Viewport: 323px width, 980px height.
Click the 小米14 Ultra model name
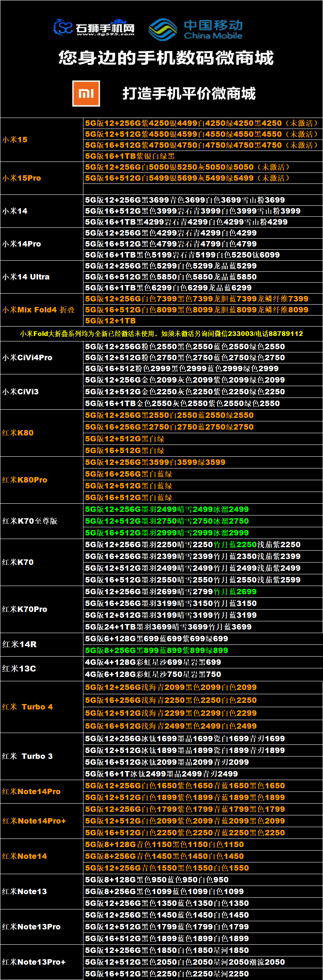tap(26, 277)
